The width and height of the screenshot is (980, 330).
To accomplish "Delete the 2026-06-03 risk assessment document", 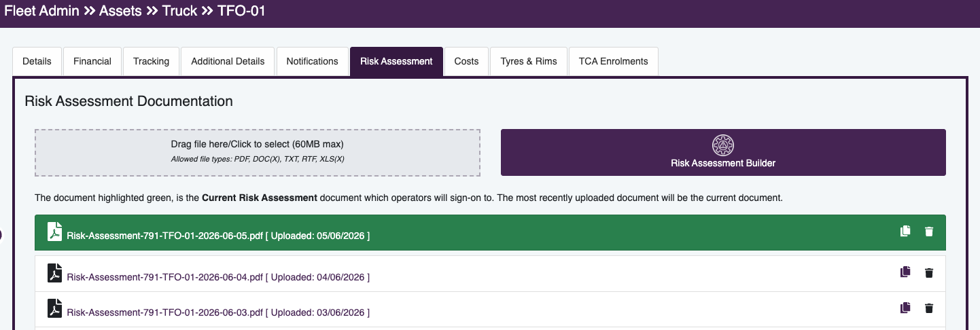I will (x=929, y=308).
